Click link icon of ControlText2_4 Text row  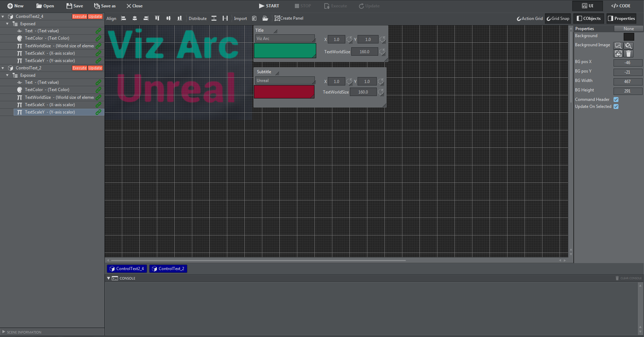coord(98,31)
